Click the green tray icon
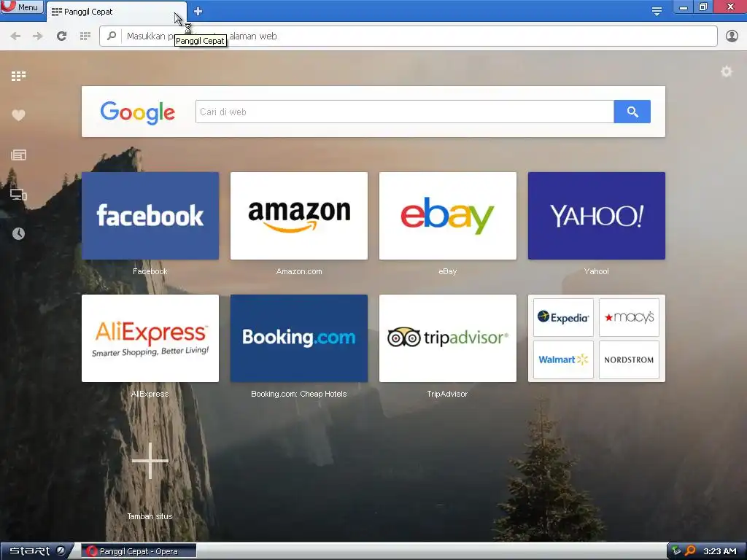 (x=676, y=551)
